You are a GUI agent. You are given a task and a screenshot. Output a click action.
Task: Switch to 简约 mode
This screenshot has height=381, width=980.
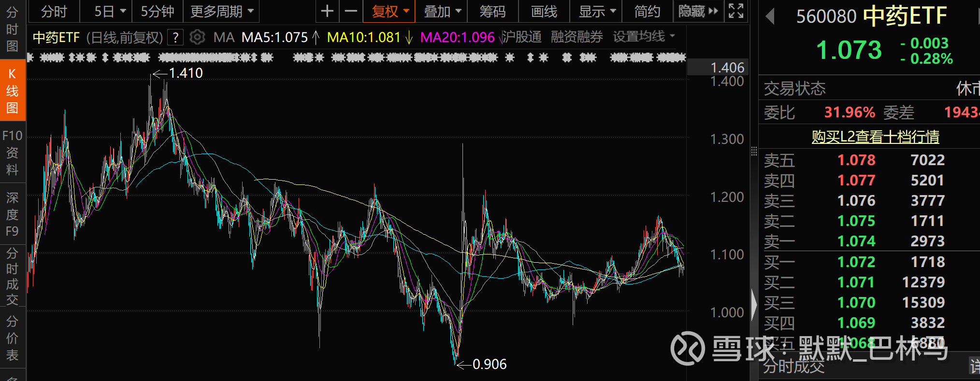[647, 11]
